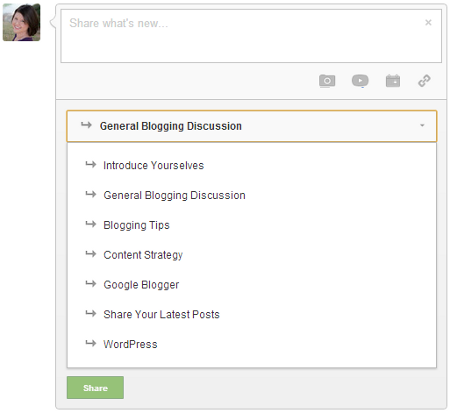Attach a photo using the camera icon
Screen dimensions: 450x413
[x=327, y=81]
